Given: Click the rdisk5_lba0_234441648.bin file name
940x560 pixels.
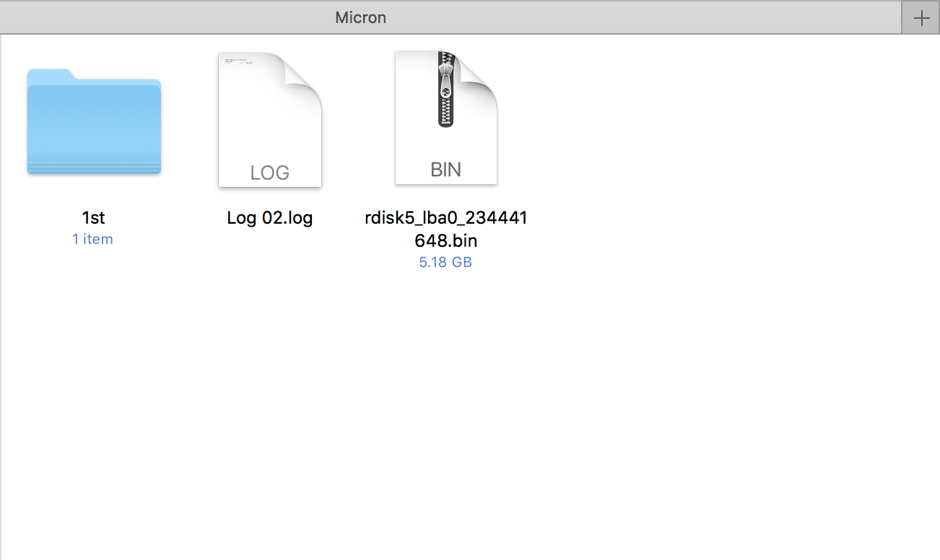Looking at the screenshot, I should pyautogui.click(x=445, y=218).
